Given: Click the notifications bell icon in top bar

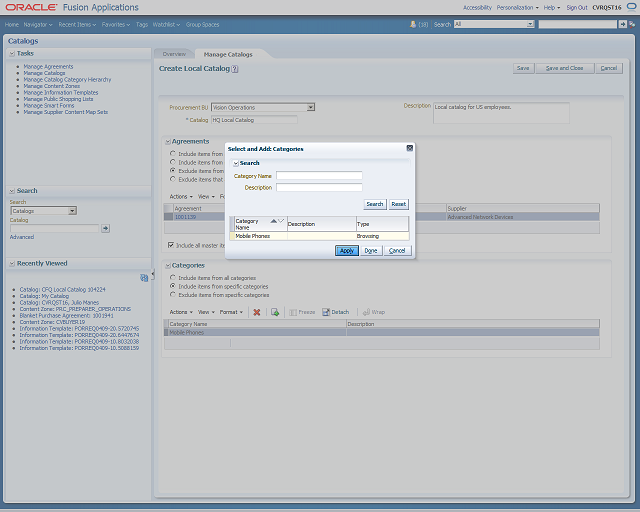Looking at the screenshot, I should (x=413, y=24).
